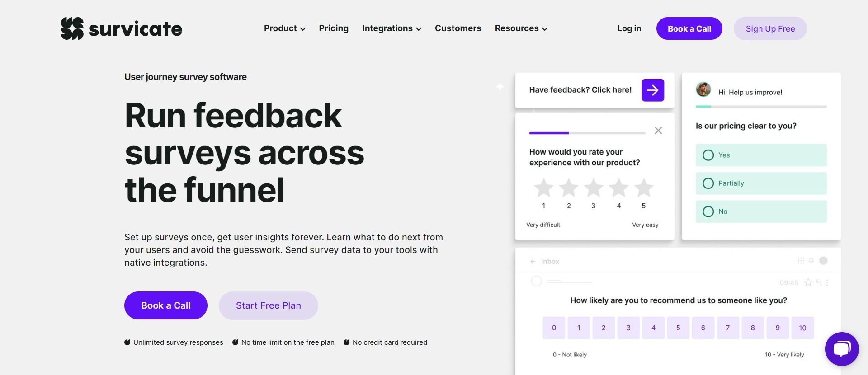Open the Resources dropdown menu
Viewport: 868px width, 375px height.
521,28
